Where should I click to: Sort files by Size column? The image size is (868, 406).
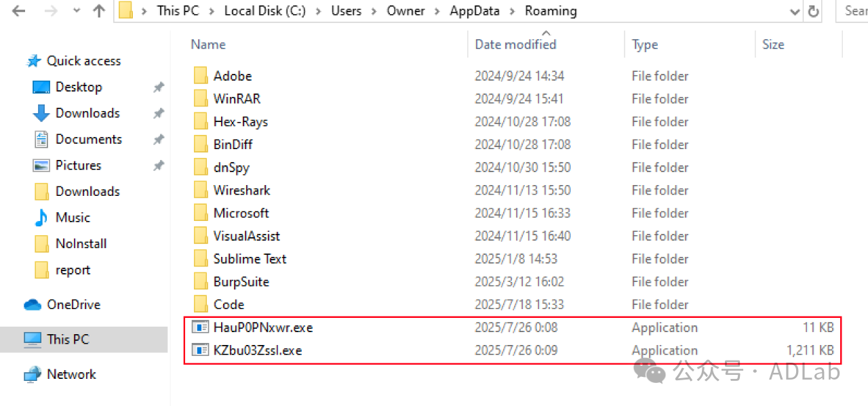pyautogui.click(x=773, y=45)
